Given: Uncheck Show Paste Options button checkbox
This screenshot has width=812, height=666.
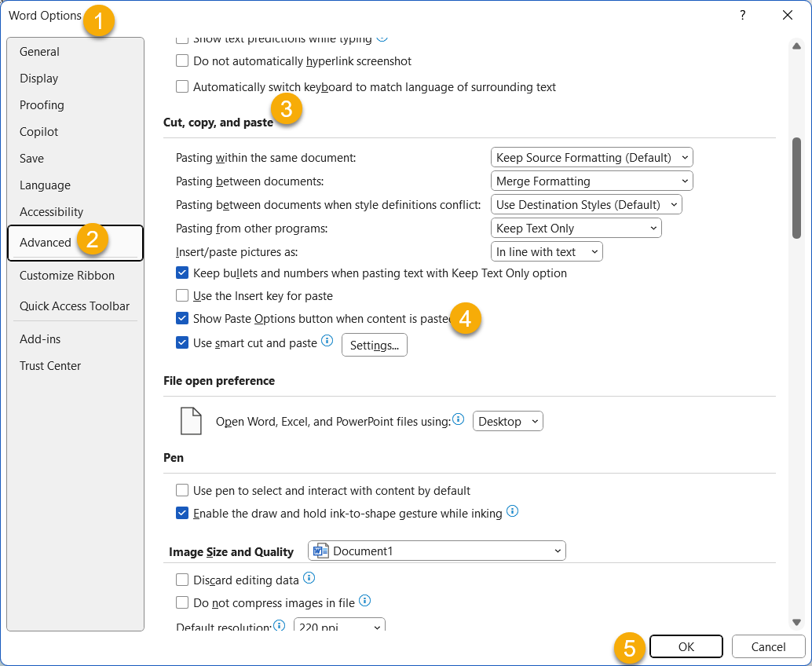Looking at the screenshot, I should (x=182, y=319).
